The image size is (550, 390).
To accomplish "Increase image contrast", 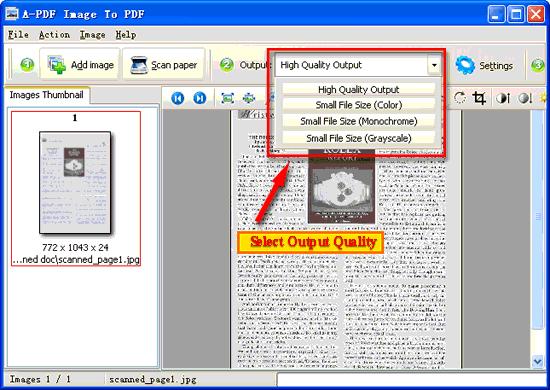I will (x=503, y=98).
